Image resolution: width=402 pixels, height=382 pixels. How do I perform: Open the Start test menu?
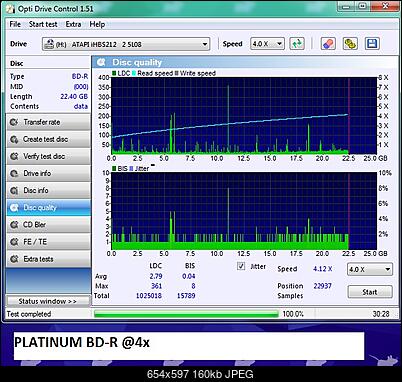click(43, 24)
